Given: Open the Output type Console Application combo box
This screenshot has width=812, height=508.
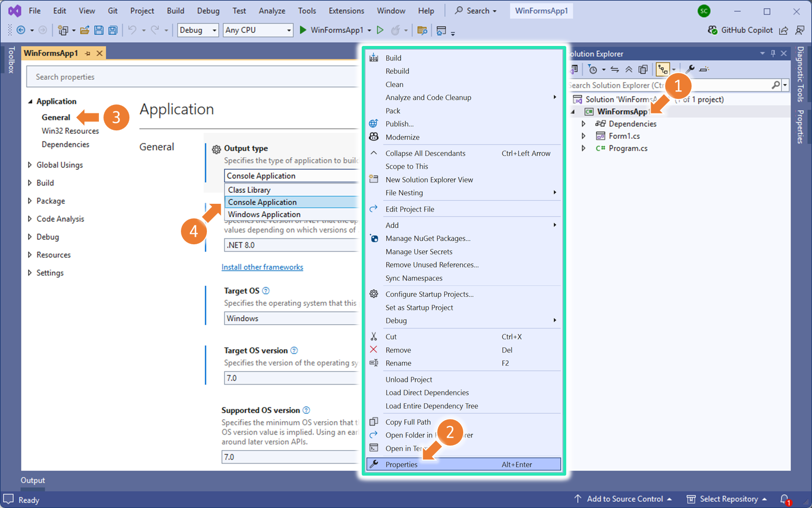Looking at the screenshot, I should (x=291, y=176).
